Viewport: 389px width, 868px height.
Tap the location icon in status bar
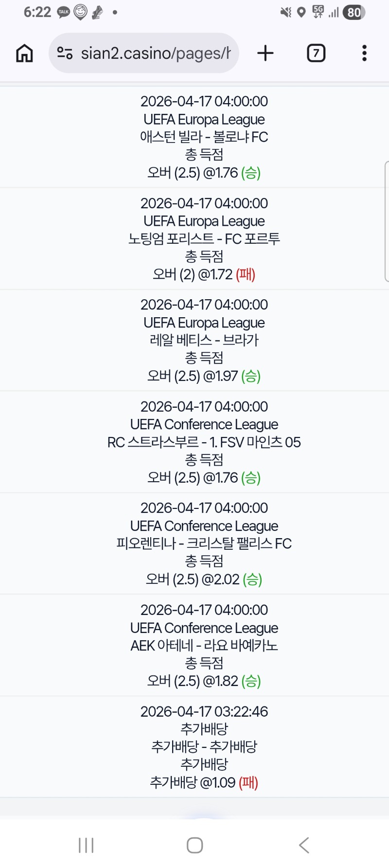pos(301,12)
